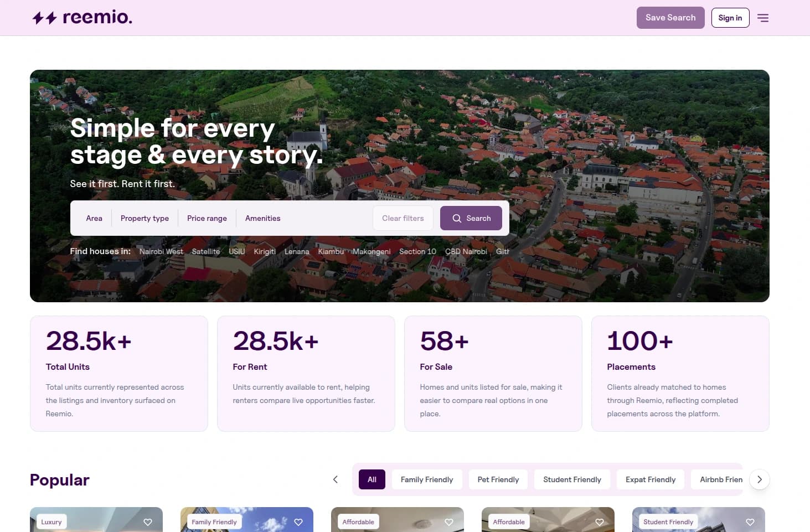Switch to the Student Friendly tab

[572, 479]
